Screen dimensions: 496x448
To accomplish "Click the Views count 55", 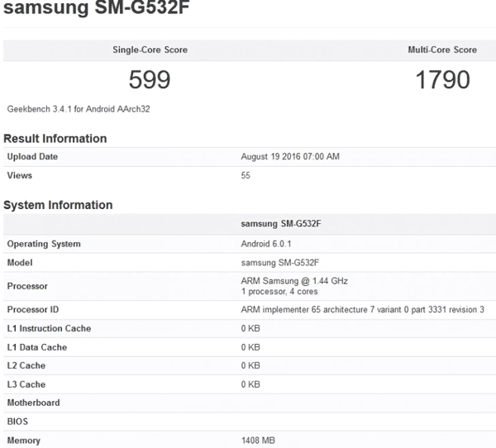I will [x=246, y=175].
